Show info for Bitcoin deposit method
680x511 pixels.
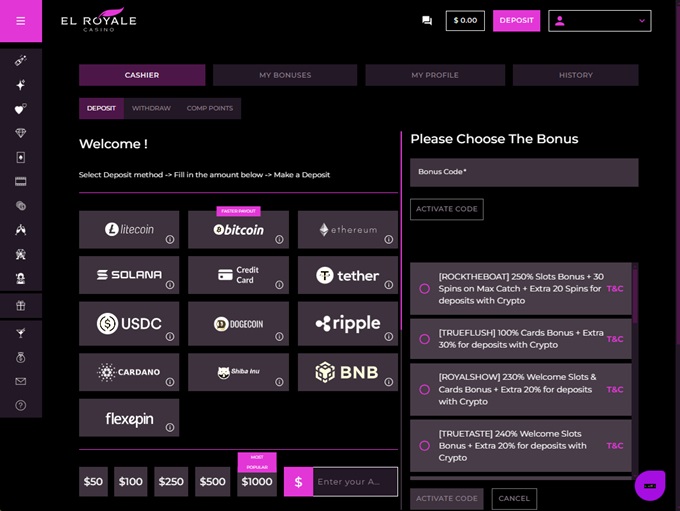point(279,240)
